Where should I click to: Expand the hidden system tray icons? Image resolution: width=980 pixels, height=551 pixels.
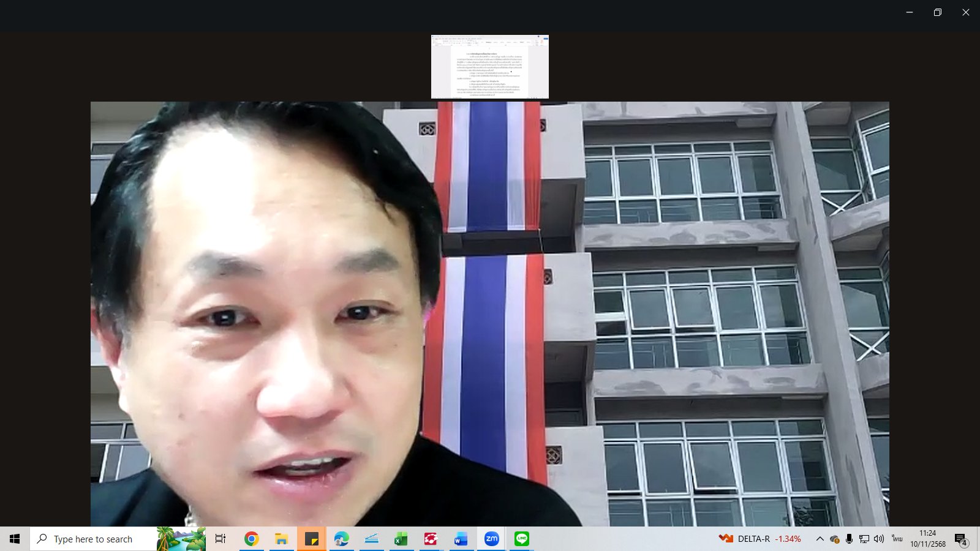(820, 539)
